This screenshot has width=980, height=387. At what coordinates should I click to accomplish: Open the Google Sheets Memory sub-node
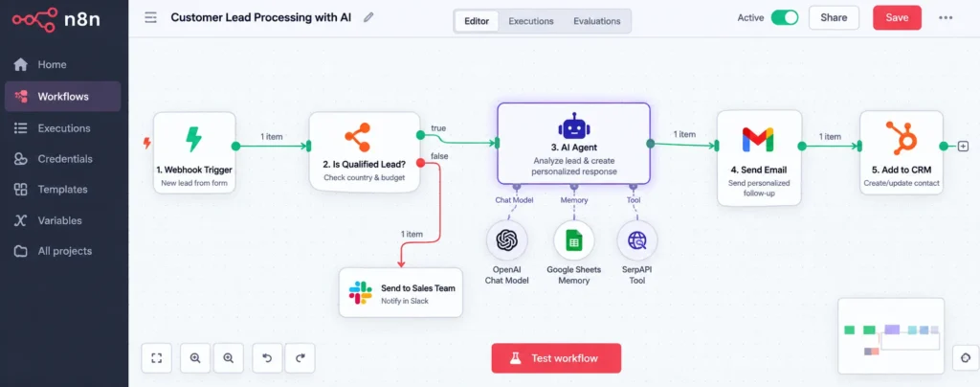(x=574, y=240)
